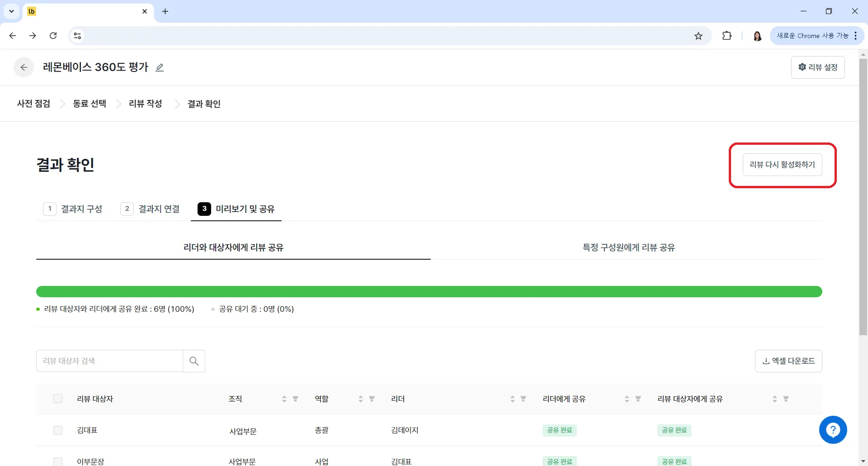Sort by 리뷰 대상자에게 공유 column

click(774, 399)
